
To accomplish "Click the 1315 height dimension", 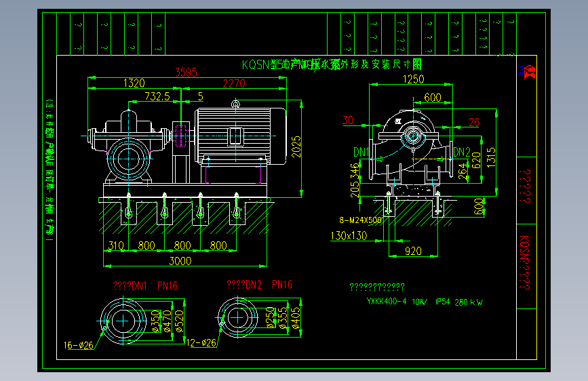I will [491, 157].
